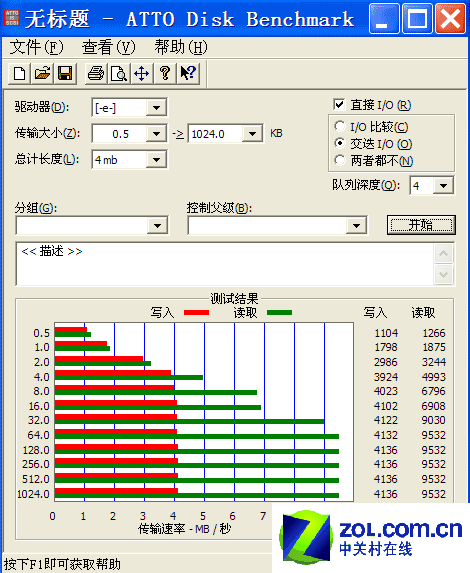The image size is (470, 573).
Task: Click the Save floppy disk icon
Action: [65, 73]
